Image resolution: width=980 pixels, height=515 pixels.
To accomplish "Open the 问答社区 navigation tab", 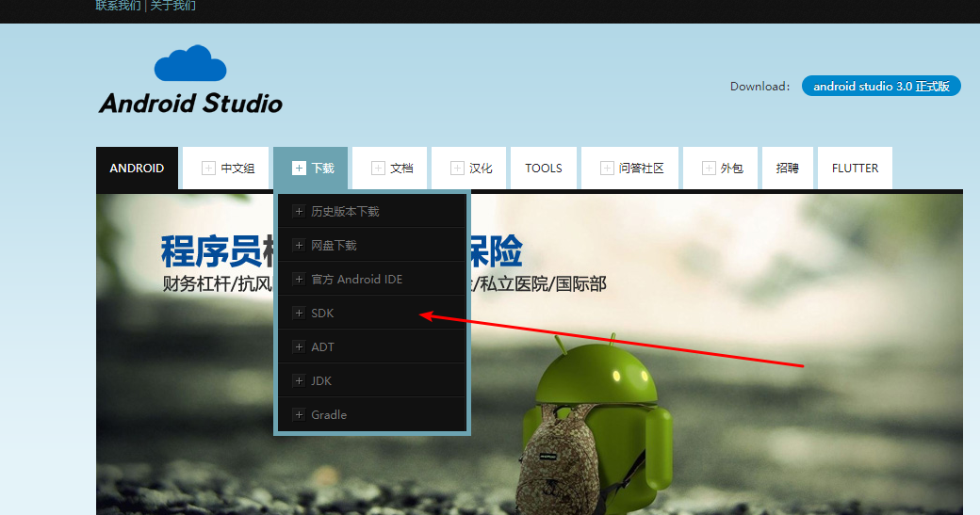I will tap(630, 168).
